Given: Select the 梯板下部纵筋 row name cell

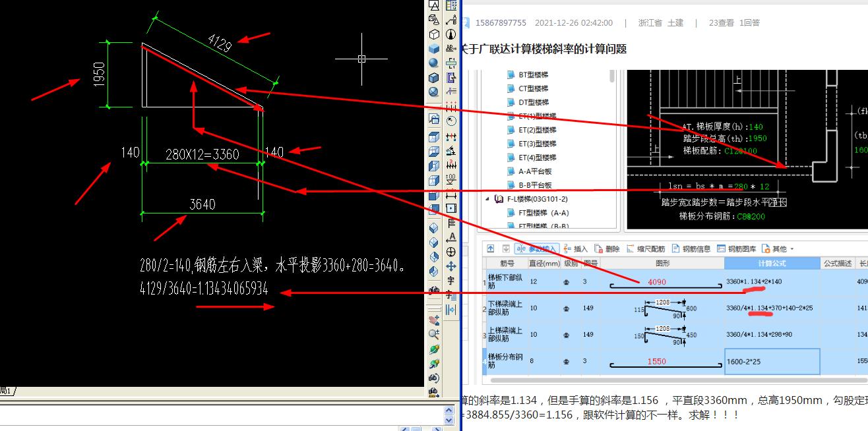Looking at the screenshot, I should [x=507, y=282].
